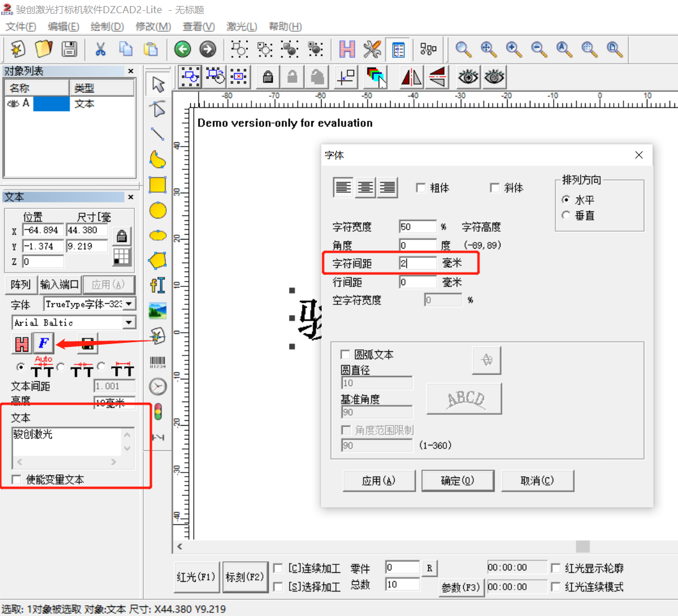
Task: Zoom out with minus magnifier
Action: coord(539,49)
